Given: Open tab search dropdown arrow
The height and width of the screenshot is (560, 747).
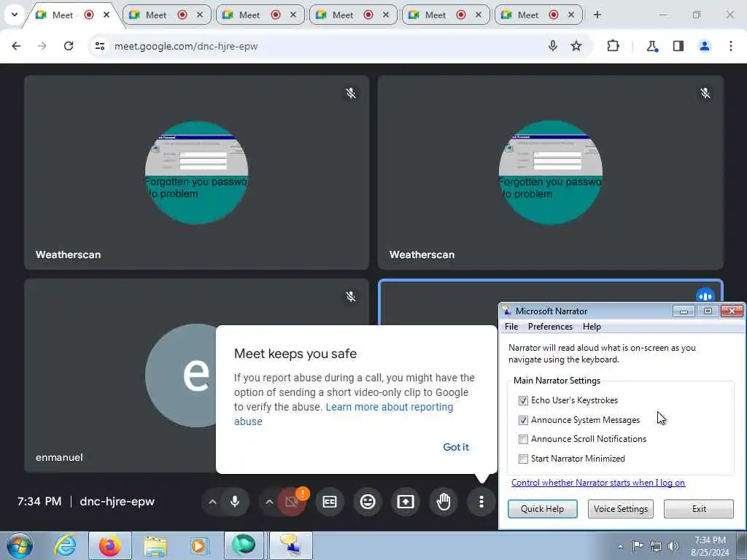Looking at the screenshot, I should pos(15,15).
